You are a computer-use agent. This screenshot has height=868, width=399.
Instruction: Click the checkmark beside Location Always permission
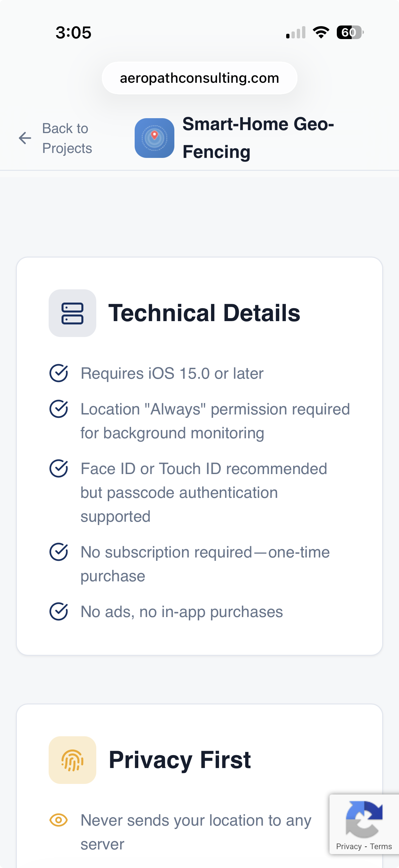pos(59,409)
